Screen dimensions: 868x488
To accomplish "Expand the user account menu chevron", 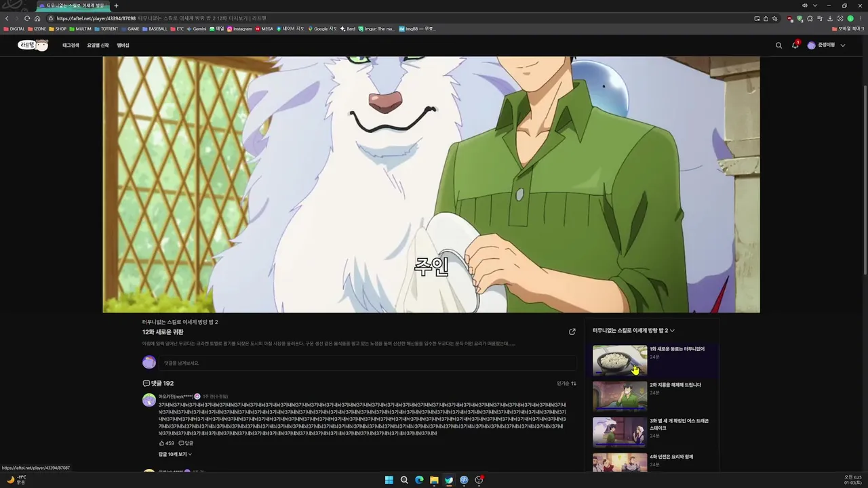I will (843, 45).
